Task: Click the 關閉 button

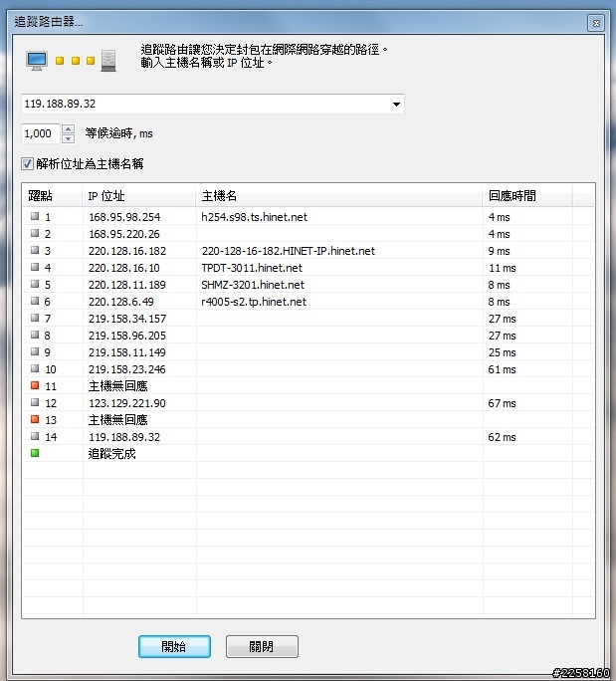Action: click(x=262, y=646)
